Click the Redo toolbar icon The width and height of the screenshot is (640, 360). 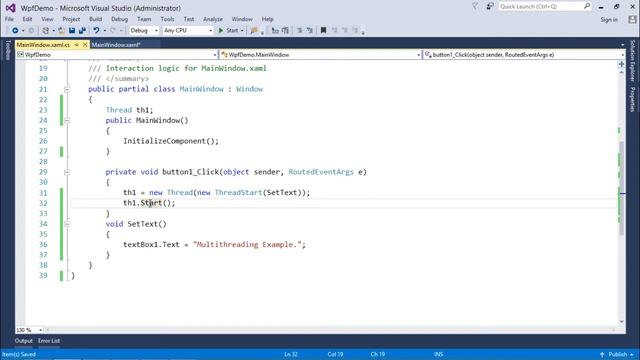(113, 31)
